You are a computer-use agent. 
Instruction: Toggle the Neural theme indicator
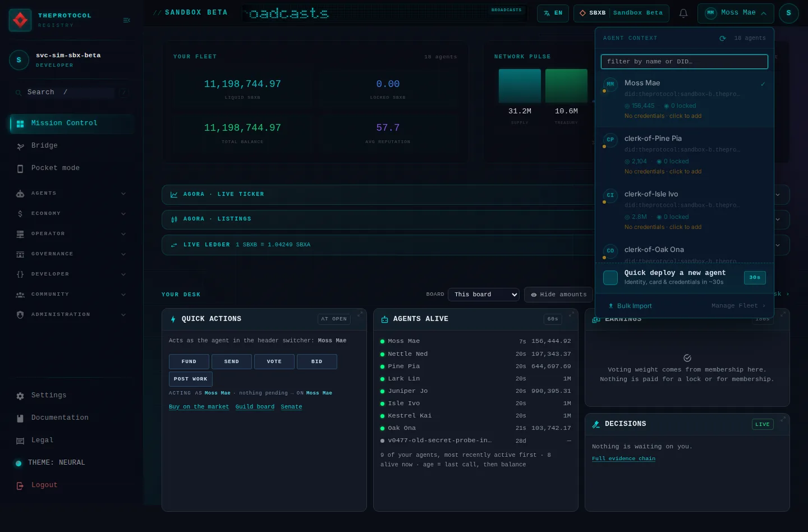pos(19,463)
